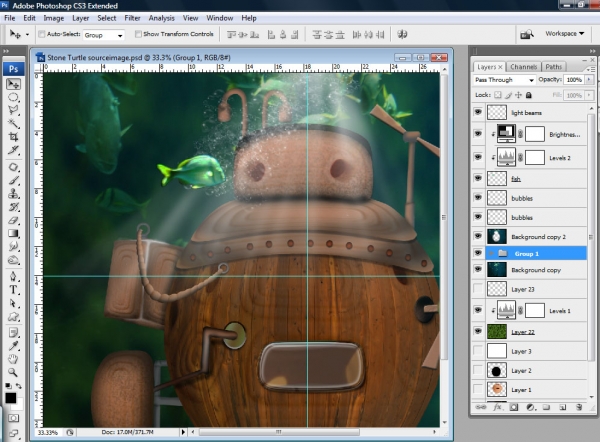This screenshot has width=600, height=442.
Task: Expand Group 1 disclosure triangle
Action: point(491,253)
